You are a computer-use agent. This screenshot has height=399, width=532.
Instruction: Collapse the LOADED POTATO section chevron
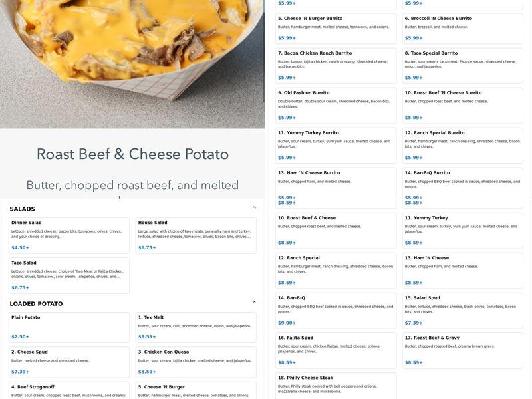point(253,301)
